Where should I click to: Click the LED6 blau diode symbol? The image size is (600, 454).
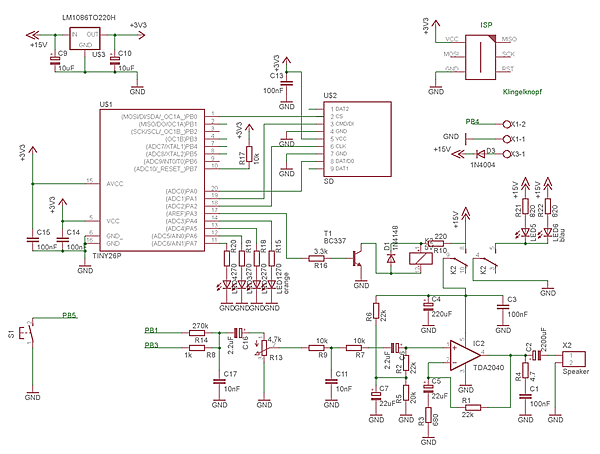(x=548, y=232)
